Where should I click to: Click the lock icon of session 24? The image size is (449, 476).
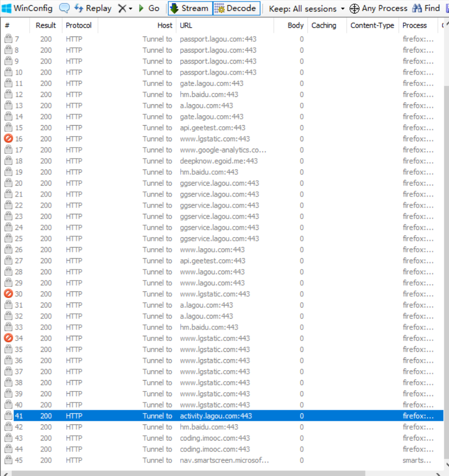(8, 227)
